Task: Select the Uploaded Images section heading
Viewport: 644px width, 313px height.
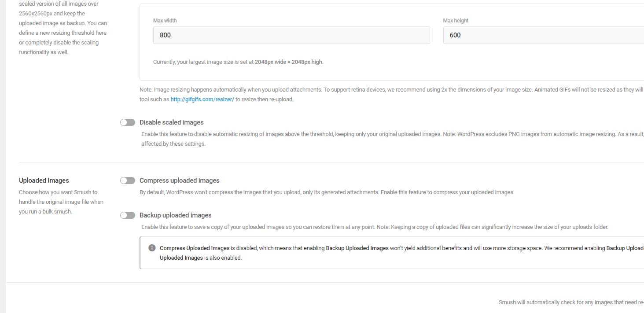Action: pos(44,180)
